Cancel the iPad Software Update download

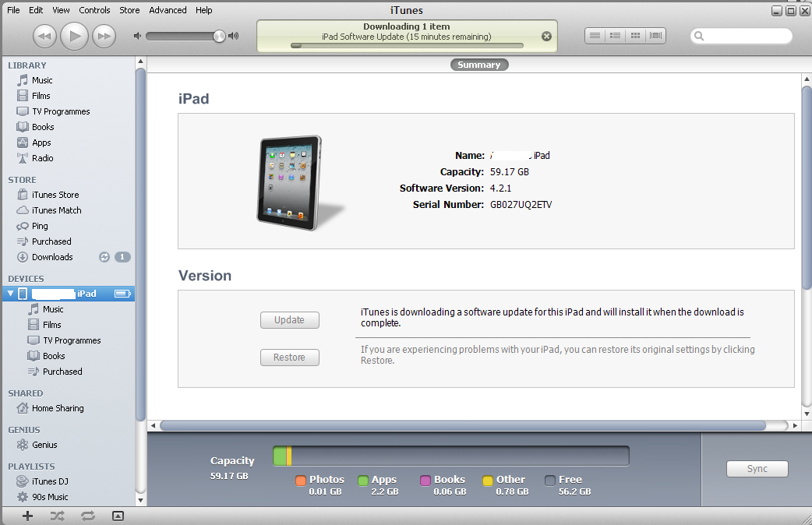(x=546, y=37)
